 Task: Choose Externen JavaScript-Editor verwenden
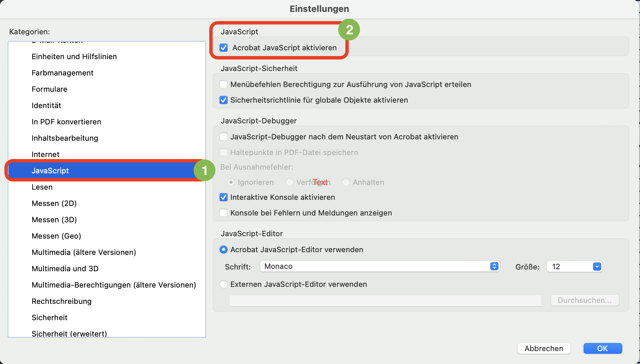224,284
